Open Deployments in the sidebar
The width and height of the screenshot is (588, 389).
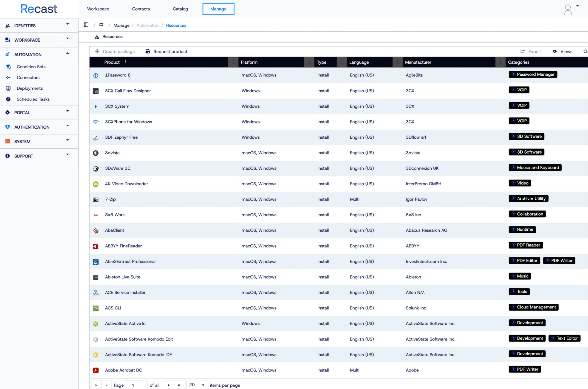[x=30, y=88]
